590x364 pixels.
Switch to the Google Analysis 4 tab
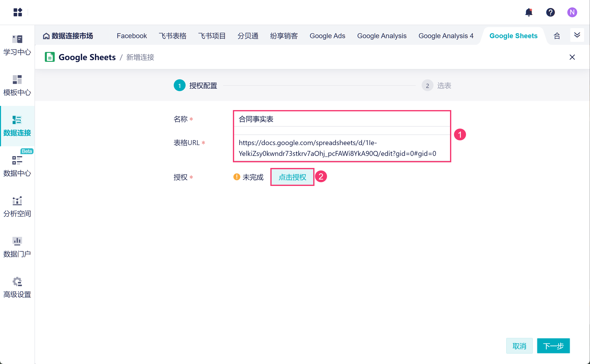point(446,36)
